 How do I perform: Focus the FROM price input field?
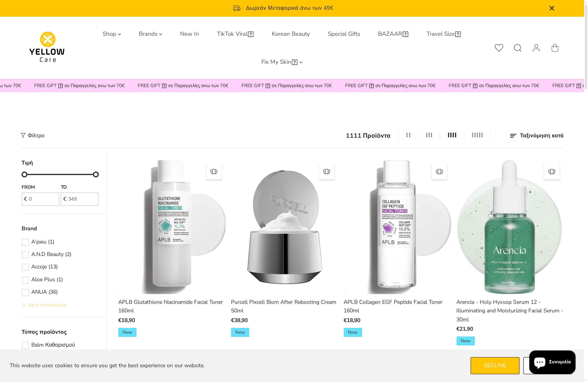click(40, 199)
